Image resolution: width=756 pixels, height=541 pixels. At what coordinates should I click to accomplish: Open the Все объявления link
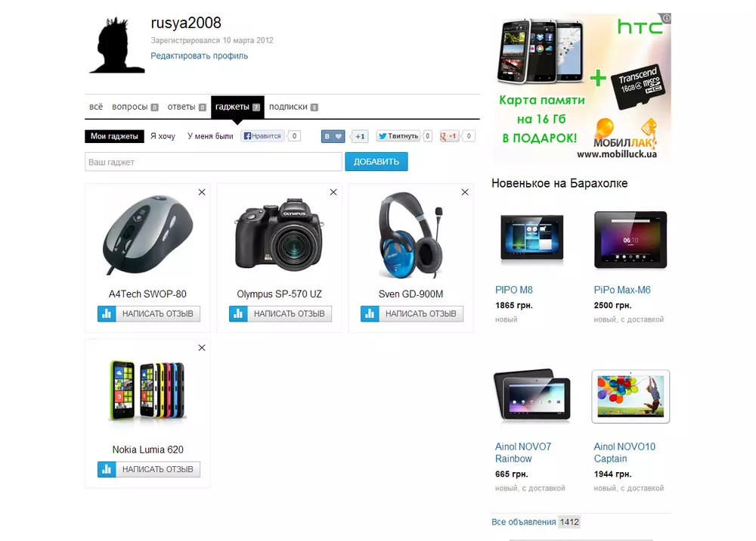click(524, 521)
